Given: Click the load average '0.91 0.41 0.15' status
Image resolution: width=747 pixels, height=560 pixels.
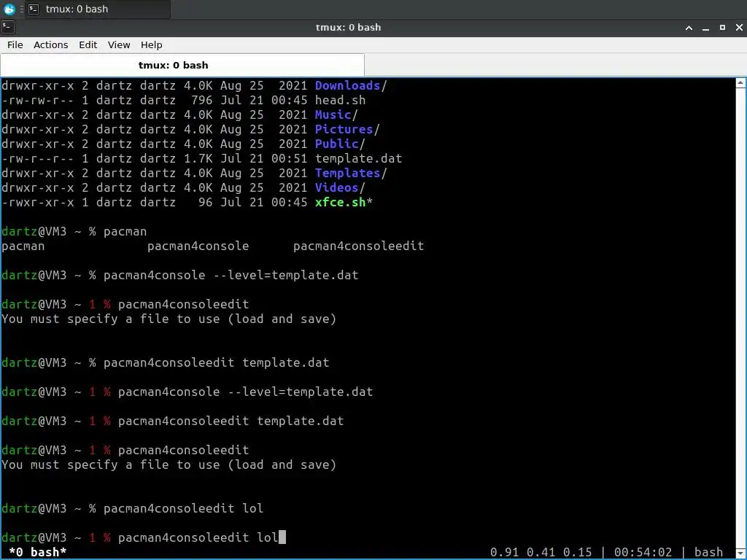Looking at the screenshot, I should click(541, 553).
